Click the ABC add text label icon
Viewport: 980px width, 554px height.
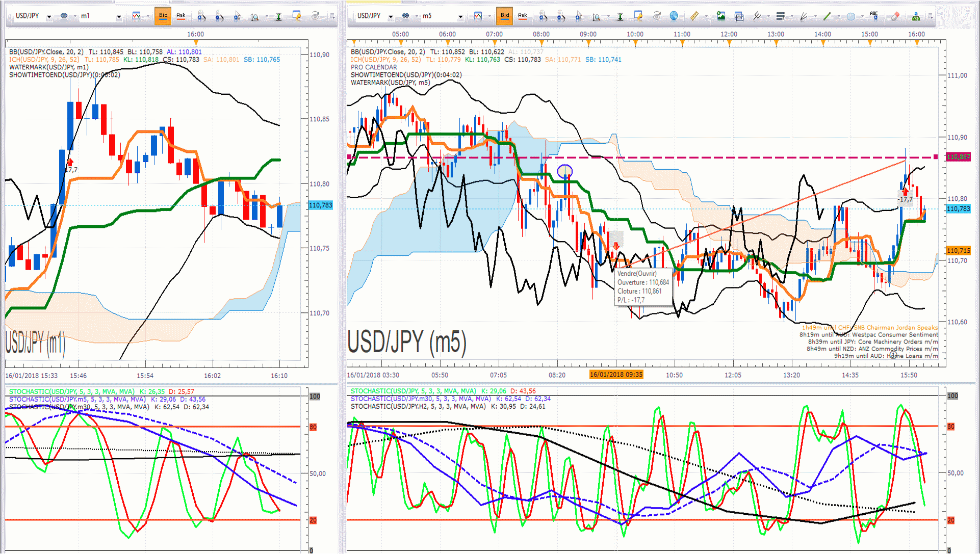coord(874,16)
